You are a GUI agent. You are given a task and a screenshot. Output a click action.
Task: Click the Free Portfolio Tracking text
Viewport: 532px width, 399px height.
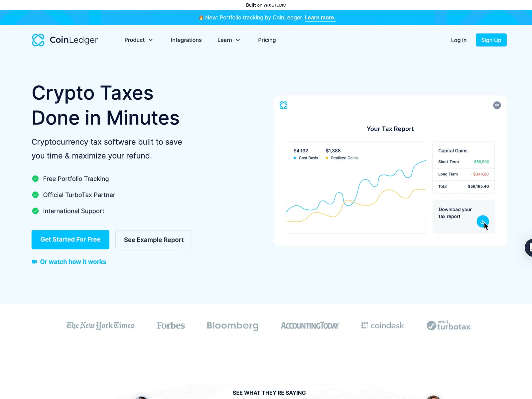pos(76,179)
